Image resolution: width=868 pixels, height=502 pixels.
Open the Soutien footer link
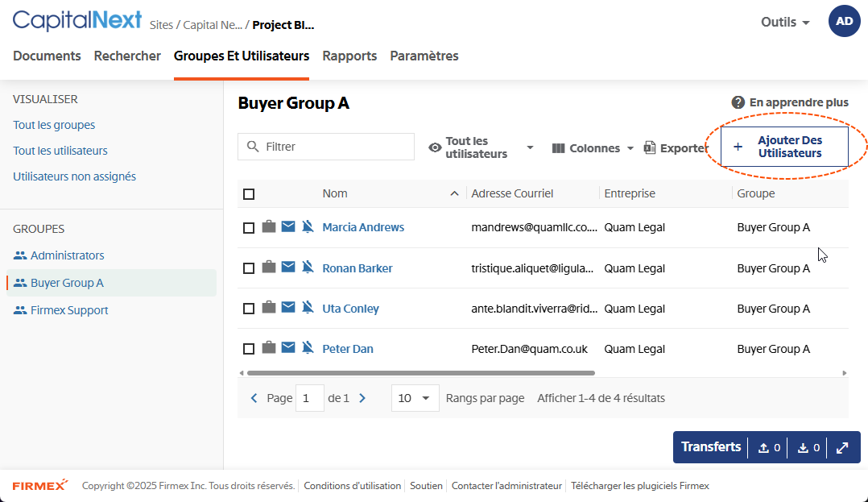point(426,486)
